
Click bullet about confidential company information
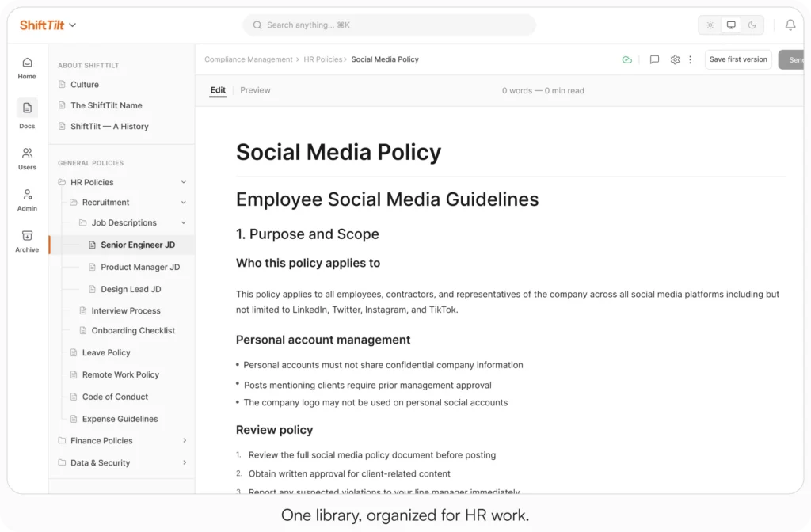383,365
